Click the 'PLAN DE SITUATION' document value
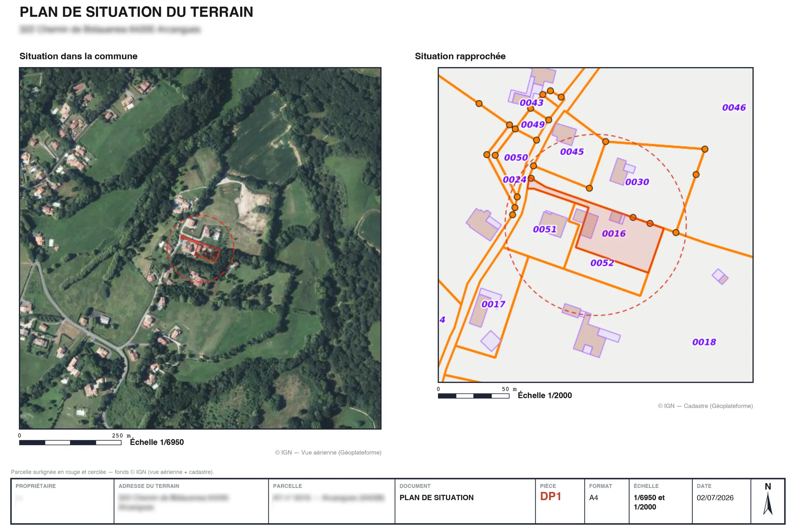The image size is (793, 532). (437, 498)
